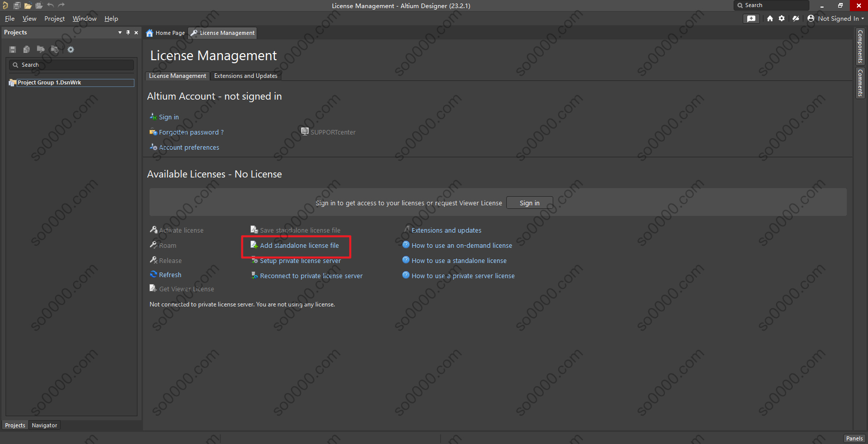This screenshot has width=868, height=444.
Task: Click the floppy disk save icon in the Projects panel
Action: tap(13, 50)
